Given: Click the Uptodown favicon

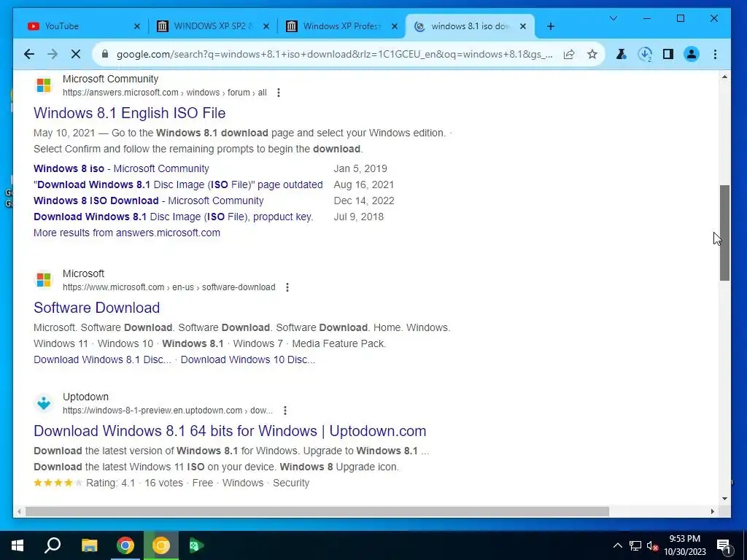Looking at the screenshot, I should click(x=44, y=403).
